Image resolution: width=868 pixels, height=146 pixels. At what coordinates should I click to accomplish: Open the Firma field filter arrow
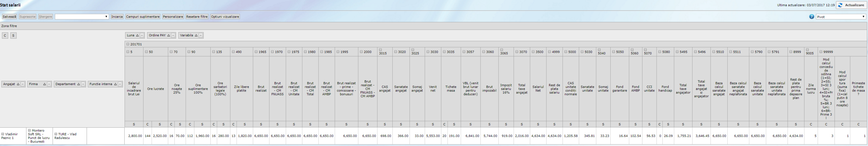click(x=49, y=84)
